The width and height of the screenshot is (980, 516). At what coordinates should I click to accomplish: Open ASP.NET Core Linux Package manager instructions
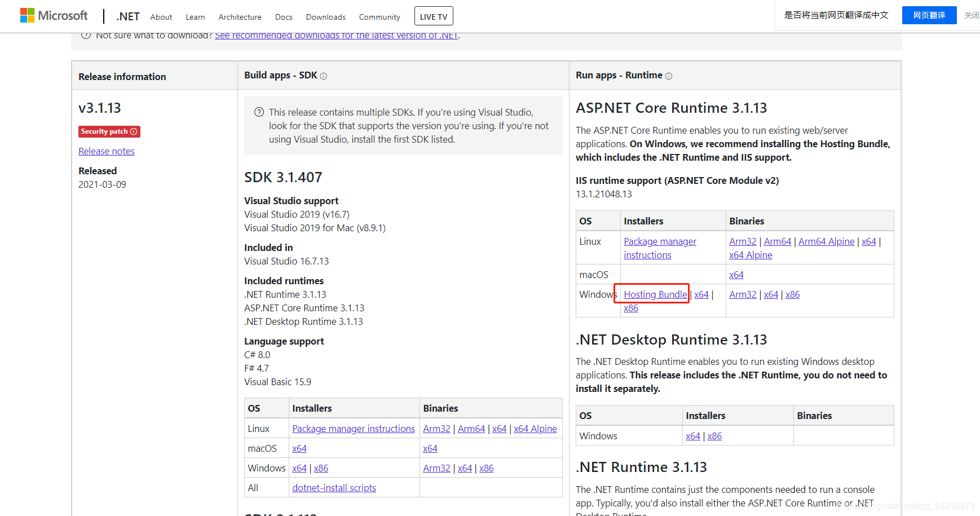click(x=660, y=248)
